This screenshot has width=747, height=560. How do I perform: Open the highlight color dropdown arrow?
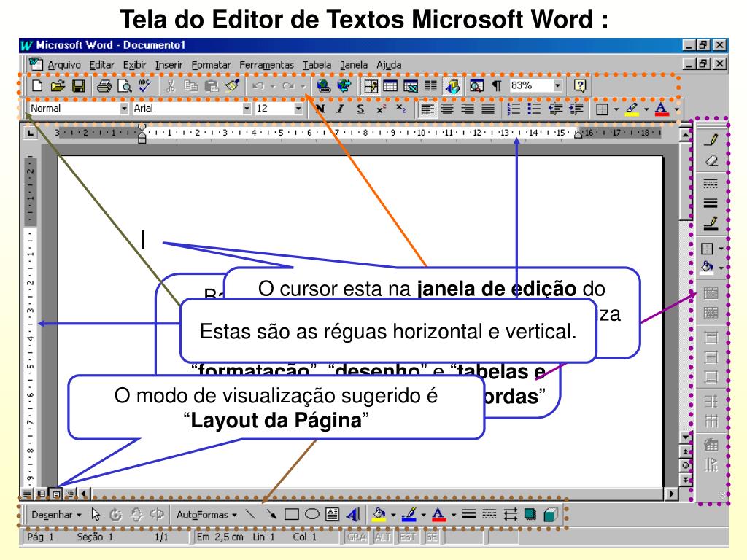click(x=646, y=109)
